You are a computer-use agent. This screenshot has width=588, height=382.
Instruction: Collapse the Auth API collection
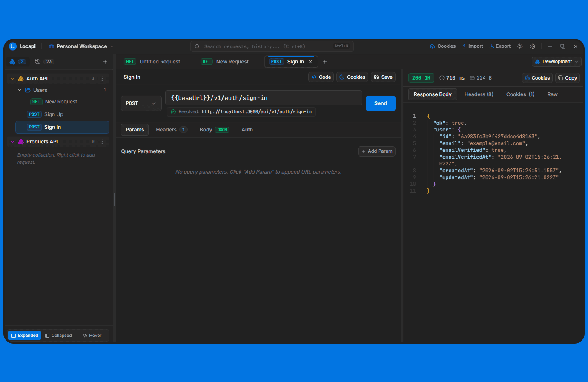(13, 79)
